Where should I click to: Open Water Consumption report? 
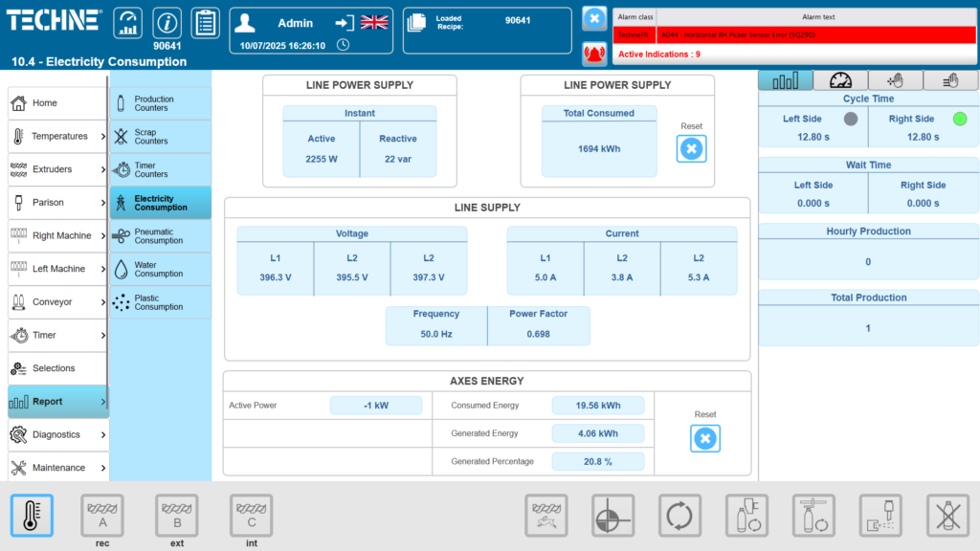(161, 269)
